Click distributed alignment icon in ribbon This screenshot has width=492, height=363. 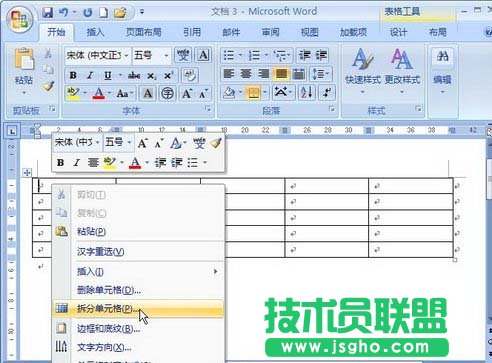(x=299, y=74)
